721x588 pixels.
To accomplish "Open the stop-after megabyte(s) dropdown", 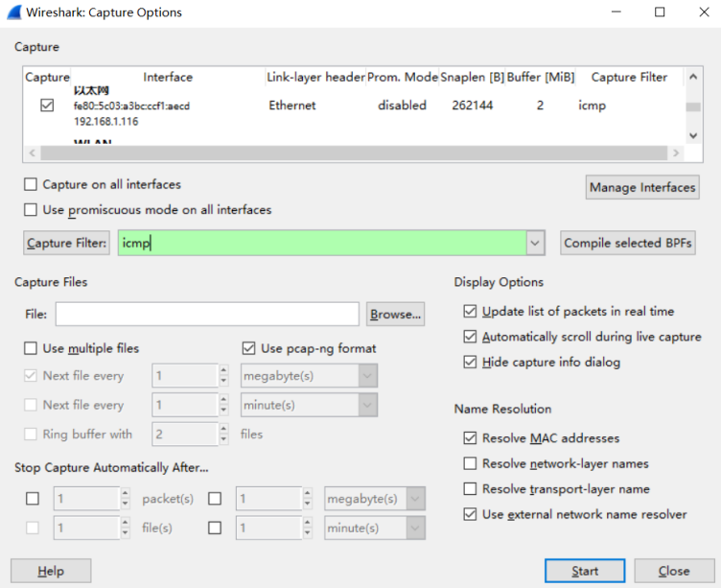I will (x=415, y=499).
